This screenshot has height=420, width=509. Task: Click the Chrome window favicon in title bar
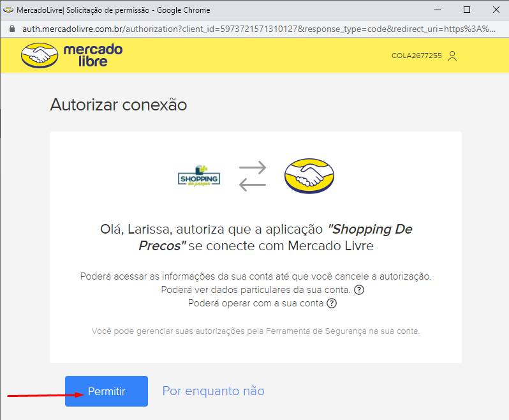tap(8, 10)
